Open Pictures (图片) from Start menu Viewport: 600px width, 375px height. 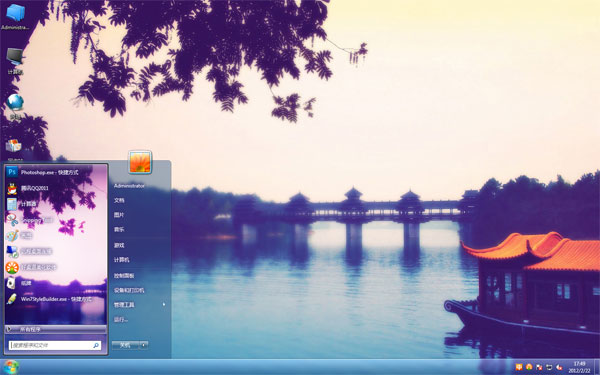pos(139,215)
